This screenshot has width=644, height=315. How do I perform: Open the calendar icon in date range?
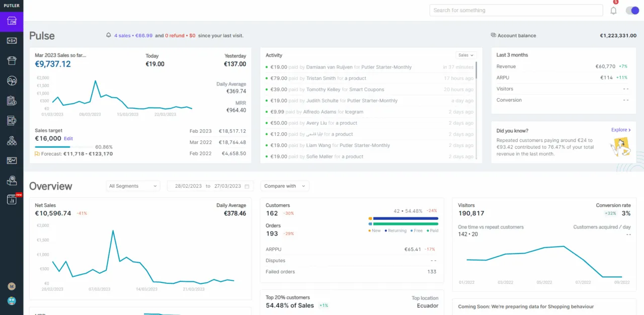click(247, 186)
